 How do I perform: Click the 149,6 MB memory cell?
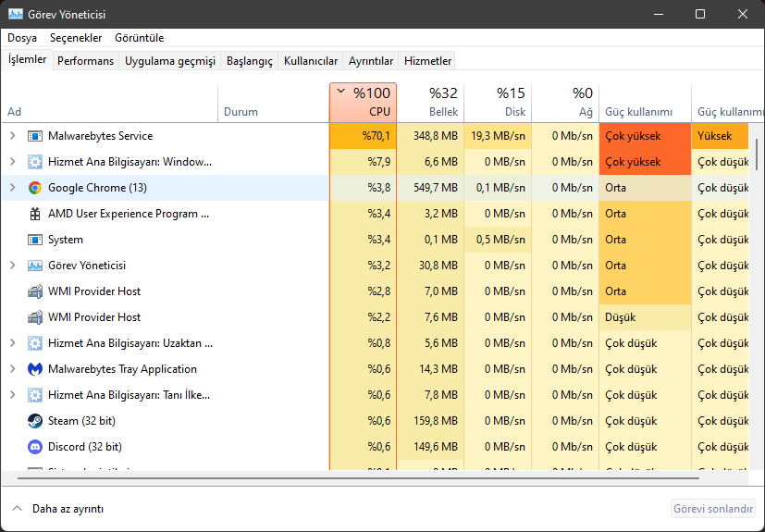point(430,447)
